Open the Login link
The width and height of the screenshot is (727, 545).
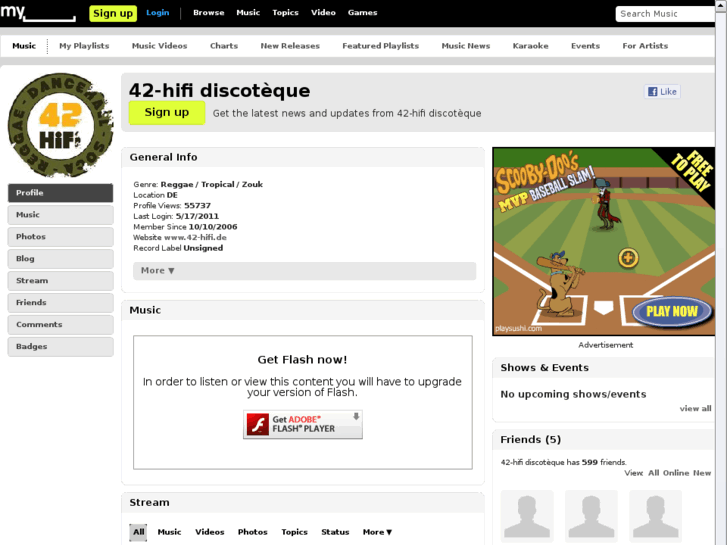(x=158, y=13)
